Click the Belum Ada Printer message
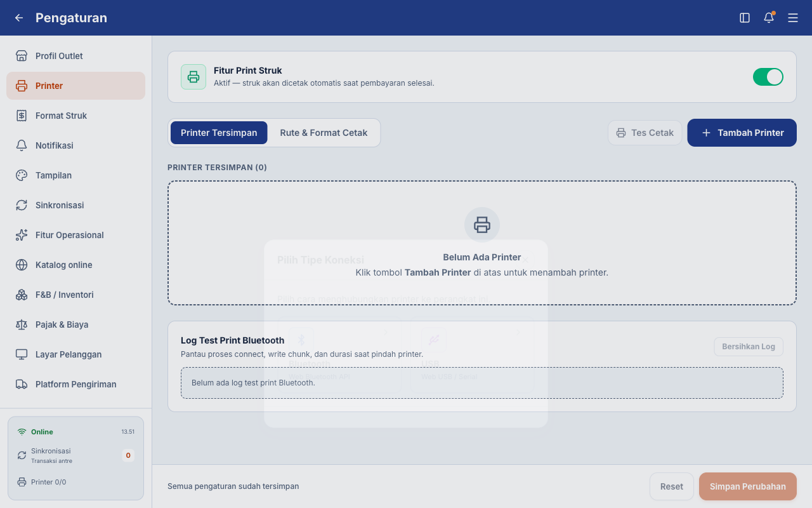Viewport: 812px width, 508px height. pos(482,257)
